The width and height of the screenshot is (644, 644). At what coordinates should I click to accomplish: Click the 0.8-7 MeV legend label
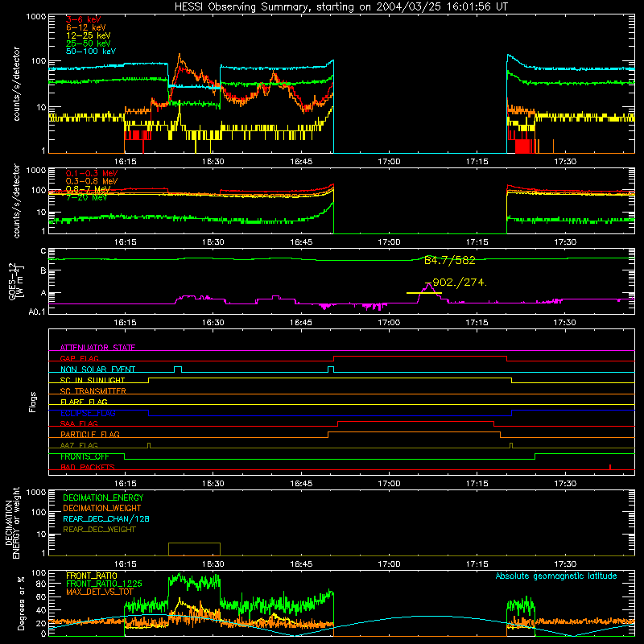(x=88, y=189)
